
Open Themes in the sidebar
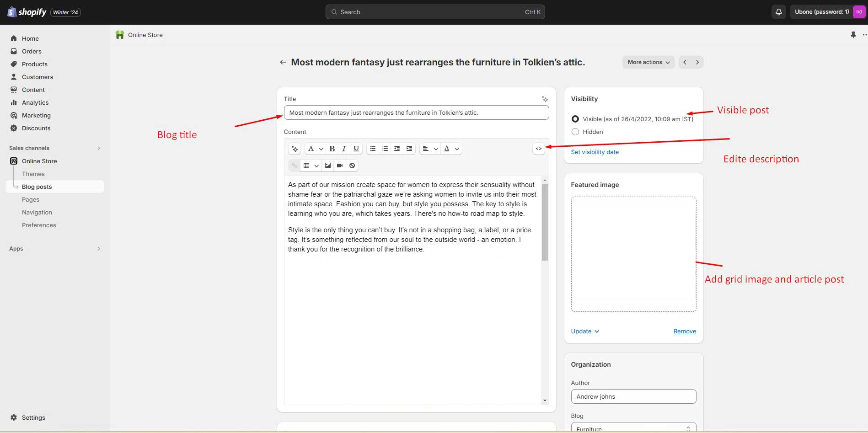(33, 174)
